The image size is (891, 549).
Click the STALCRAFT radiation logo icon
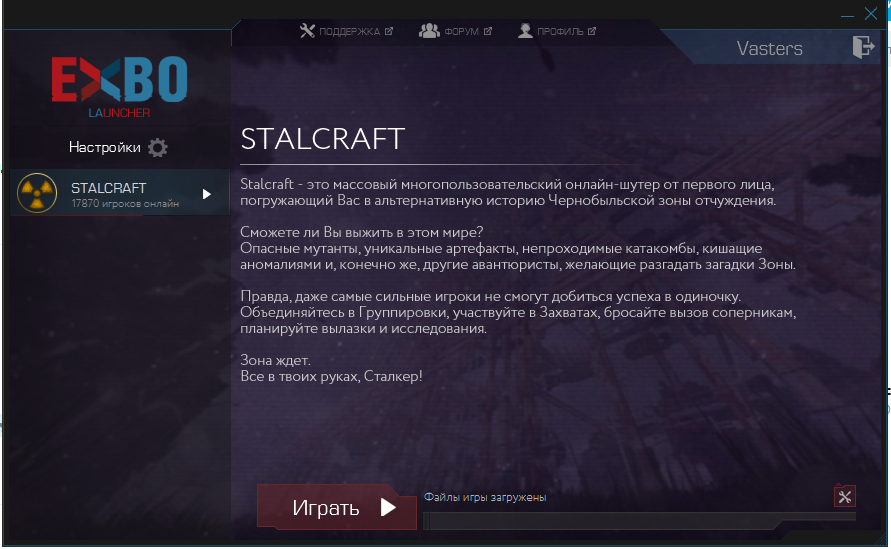[x=37, y=193]
